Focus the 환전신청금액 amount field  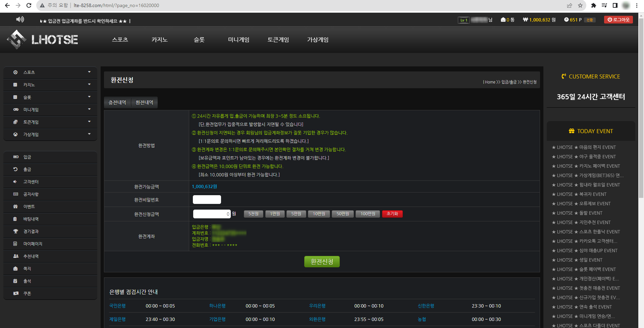[x=212, y=214]
